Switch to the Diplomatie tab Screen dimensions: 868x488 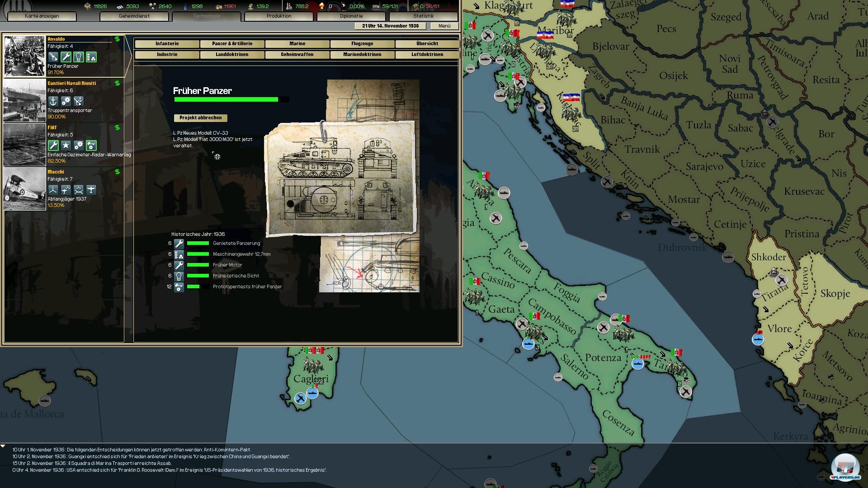(x=351, y=16)
